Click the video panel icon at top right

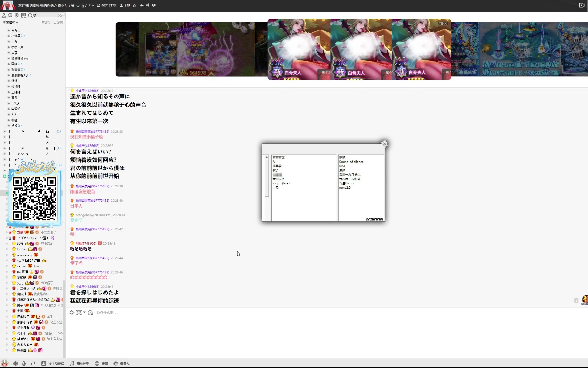click(x=582, y=5)
